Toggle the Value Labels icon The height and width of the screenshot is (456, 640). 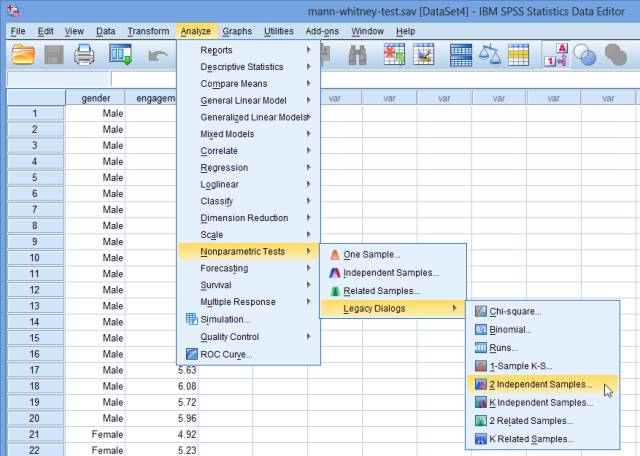(x=556, y=55)
